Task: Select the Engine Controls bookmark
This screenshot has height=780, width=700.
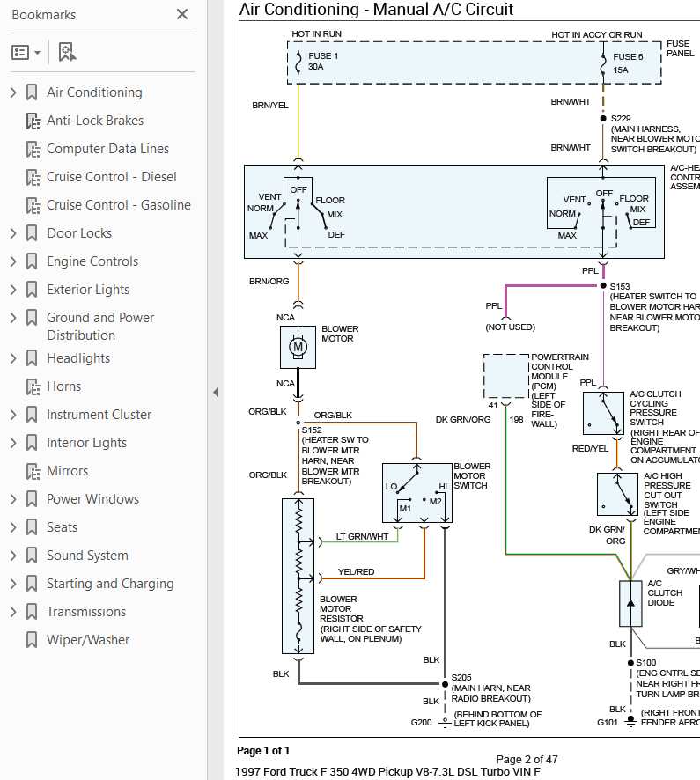Action: 92,261
